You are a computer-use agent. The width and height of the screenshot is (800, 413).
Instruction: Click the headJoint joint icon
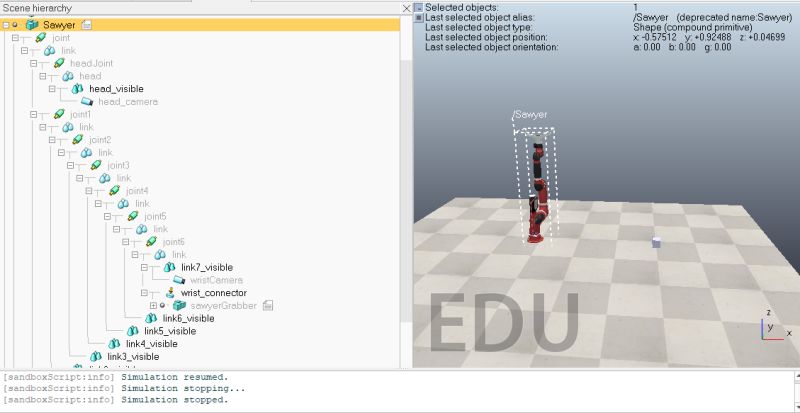click(59, 63)
